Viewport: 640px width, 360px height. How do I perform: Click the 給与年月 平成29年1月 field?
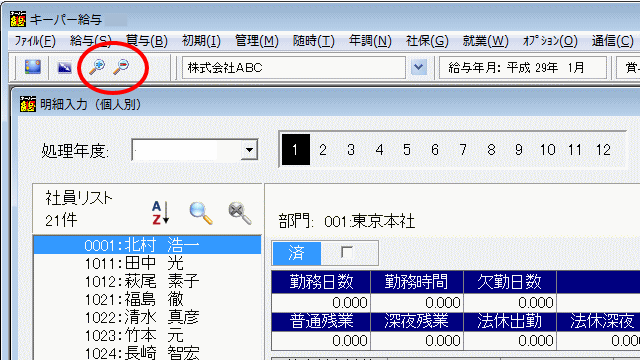522,67
